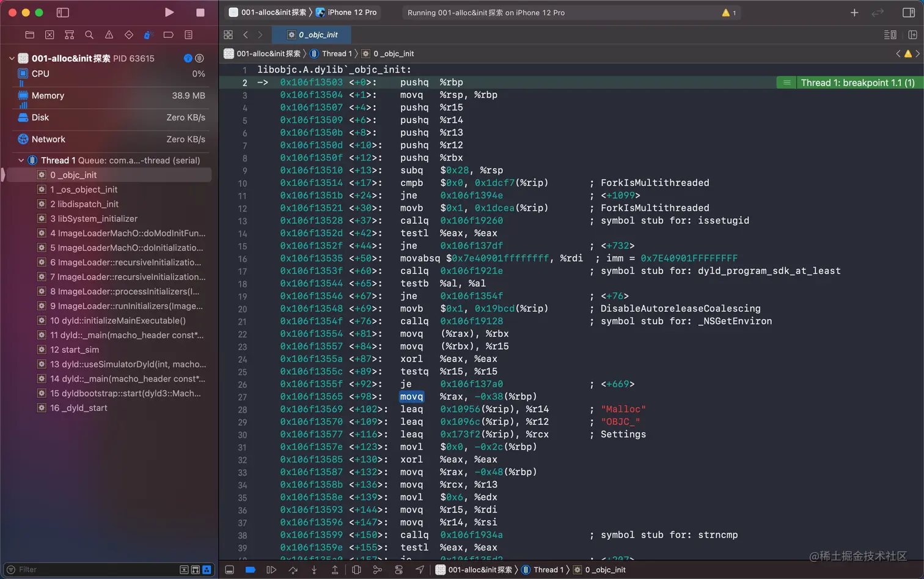This screenshot has height=579, width=924.
Task: Open the Symbol navigator
Action: tap(69, 35)
